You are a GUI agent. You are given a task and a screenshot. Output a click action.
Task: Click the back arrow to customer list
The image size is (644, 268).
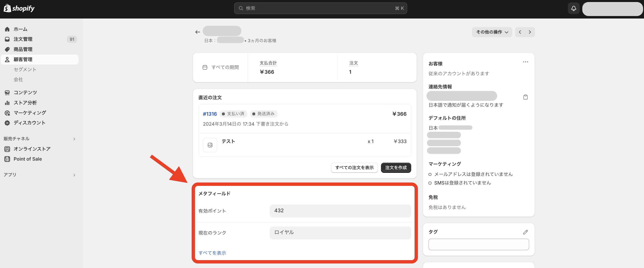click(x=197, y=32)
